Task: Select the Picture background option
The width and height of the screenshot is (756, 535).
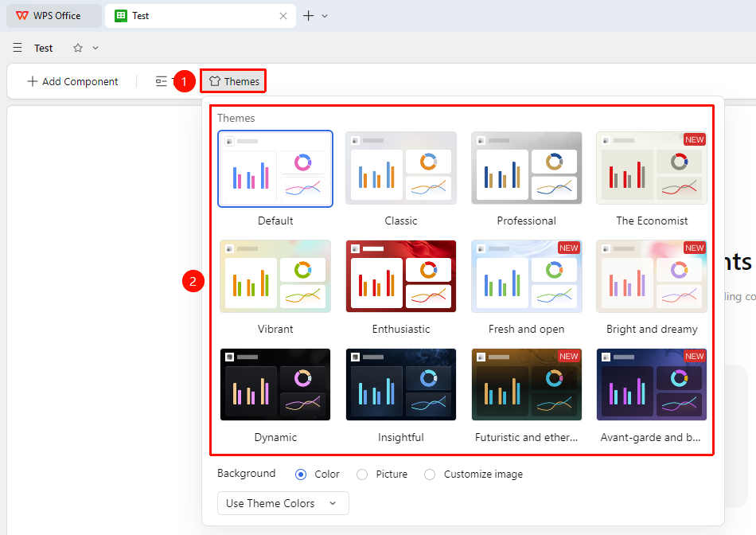Action: point(362,474)
